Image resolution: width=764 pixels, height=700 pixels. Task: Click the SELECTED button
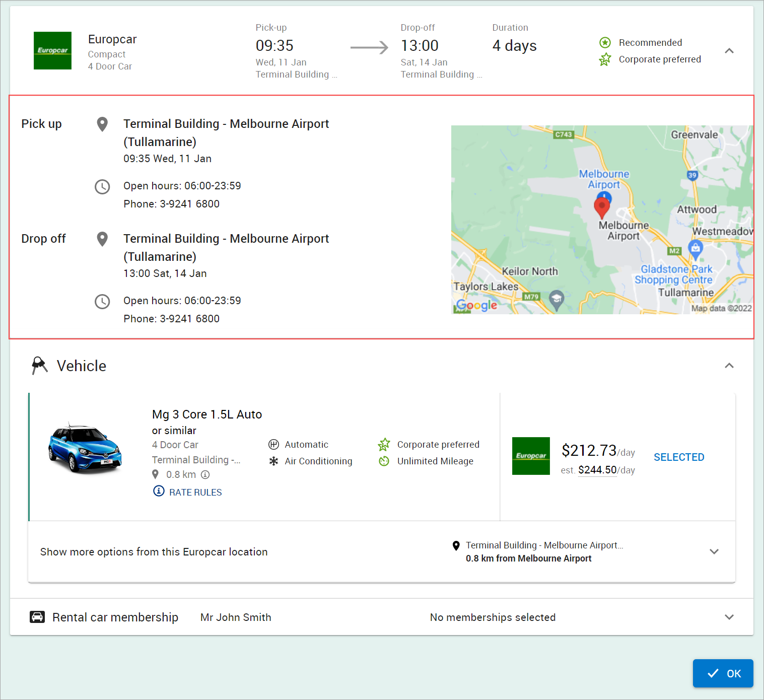[x=679, y=457]
